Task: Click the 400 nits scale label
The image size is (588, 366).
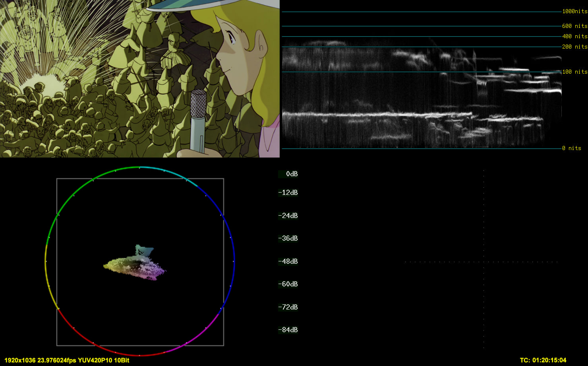Action: [574, 36]
